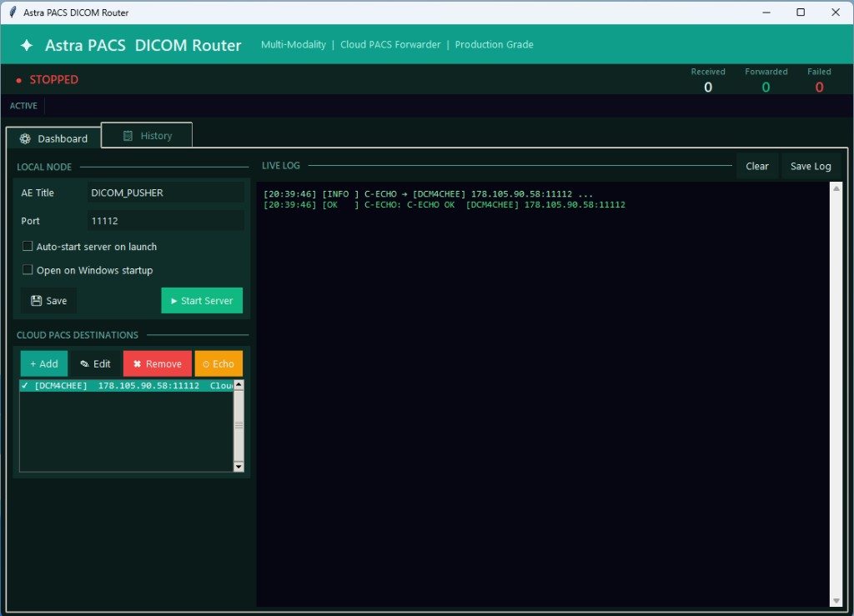Image resolution: width=854 pixels, height=616 pixels.
Task: Click Multi-Modality header text
Action: point(293,45)
